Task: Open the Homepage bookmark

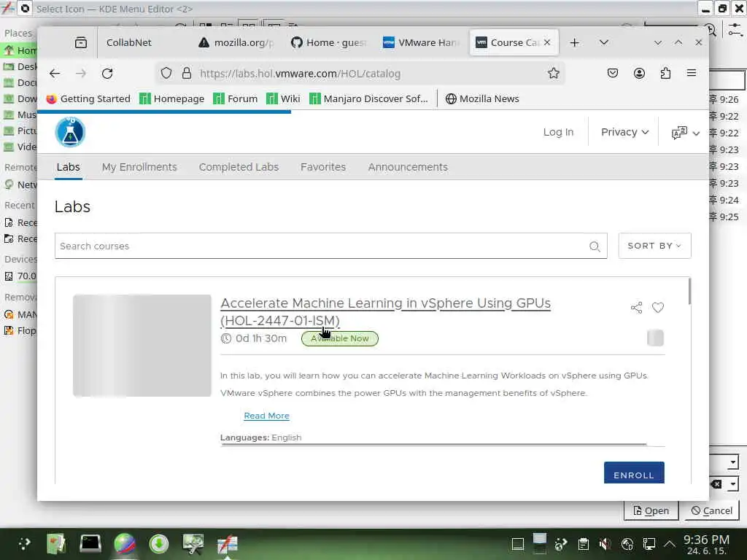Action: [172, 98]
